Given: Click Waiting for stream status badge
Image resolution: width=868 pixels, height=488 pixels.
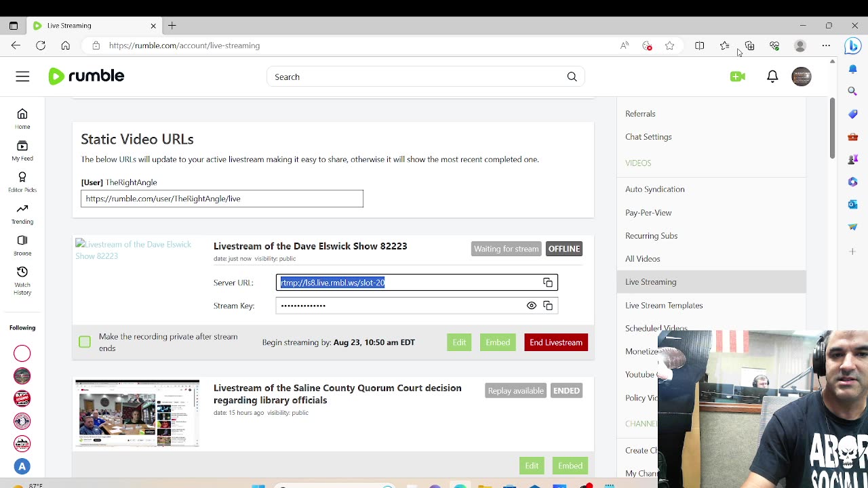Looking at the screenshot, I should pyautogui.click(x=506, y=249).
